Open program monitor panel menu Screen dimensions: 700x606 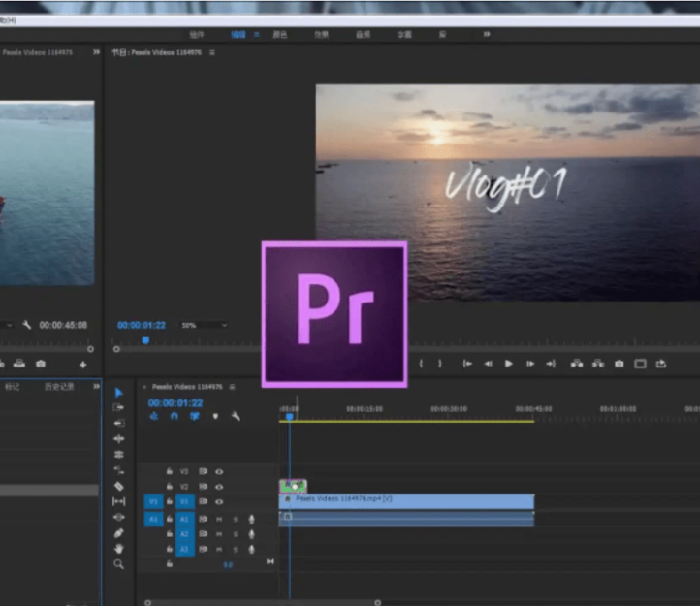(x=212, y=52)
